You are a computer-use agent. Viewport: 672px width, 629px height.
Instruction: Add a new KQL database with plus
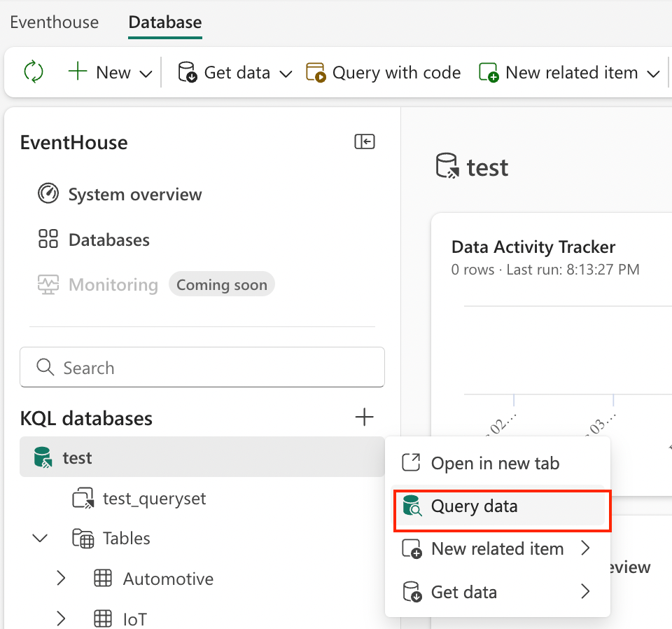coord(364,417)
